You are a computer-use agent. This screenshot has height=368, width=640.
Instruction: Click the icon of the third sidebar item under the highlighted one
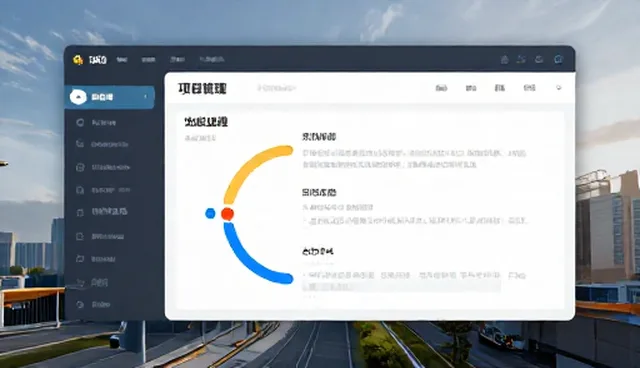80,167
